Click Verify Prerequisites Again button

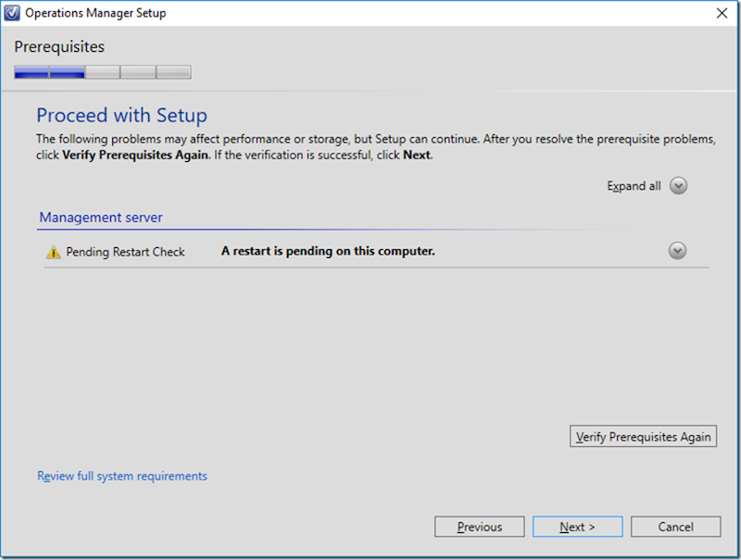[643, 436]
